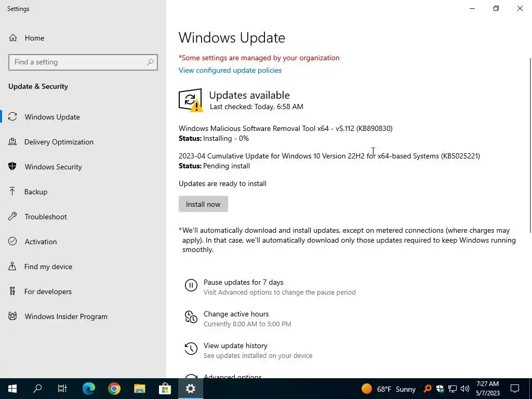Open Task View from the taskbar
532x399 pixels.
(x=62, y=389)
